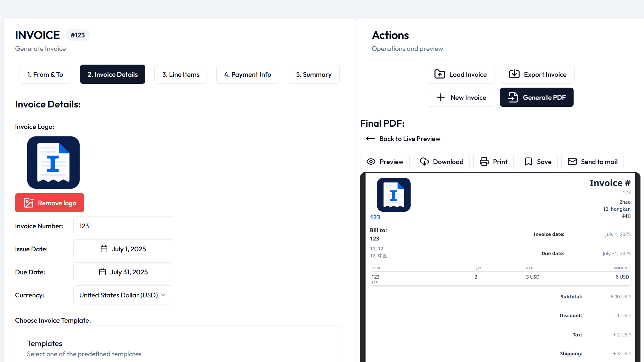Click the envelope Send to mail icon
The image size is (644, 362).
click(572, 161)
